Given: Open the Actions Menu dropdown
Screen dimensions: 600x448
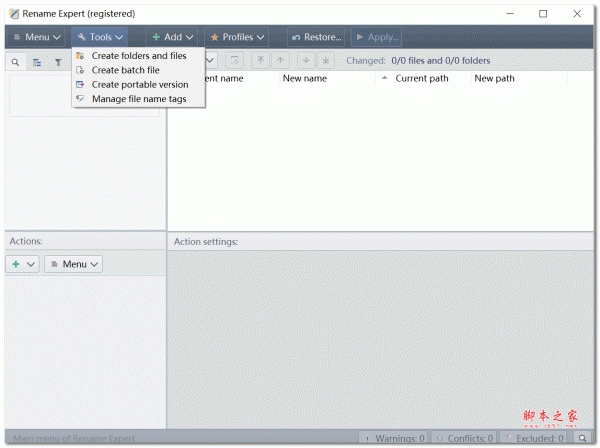Looking at the screenshot, I should point(73,264).
